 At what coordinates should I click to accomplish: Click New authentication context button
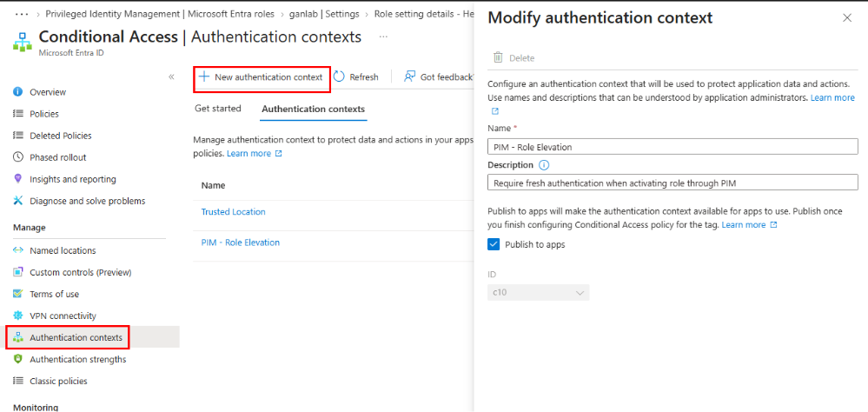click(262, 77)
